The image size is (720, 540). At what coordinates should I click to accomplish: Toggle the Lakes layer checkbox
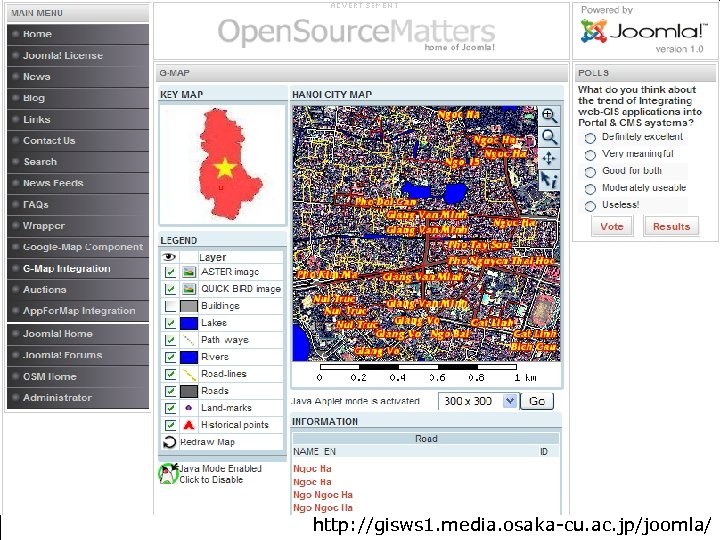point(170,323)
